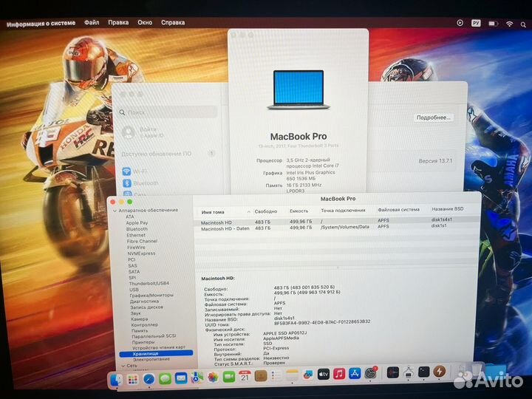The image size is (532, 399).
Task: Select USB in the sidebar
Action: pos(134,290)
